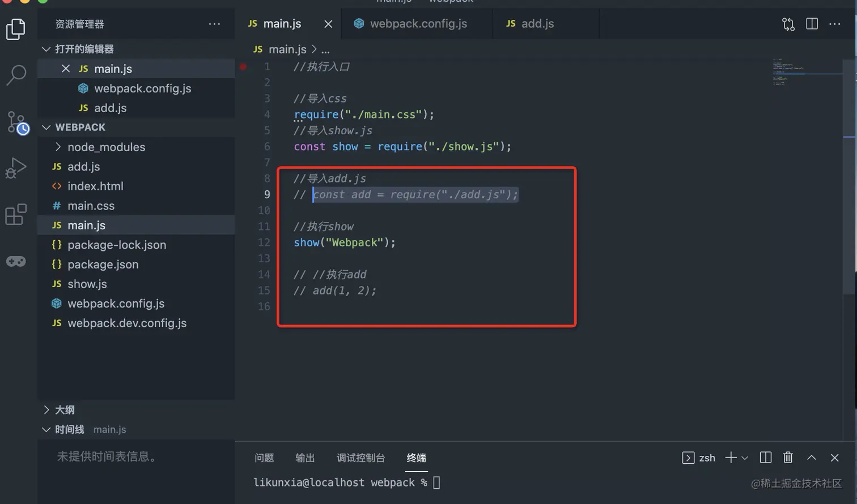Open show.js in the file tree
Viewport: 857px width, 504px height.
[x=136, y=284]
